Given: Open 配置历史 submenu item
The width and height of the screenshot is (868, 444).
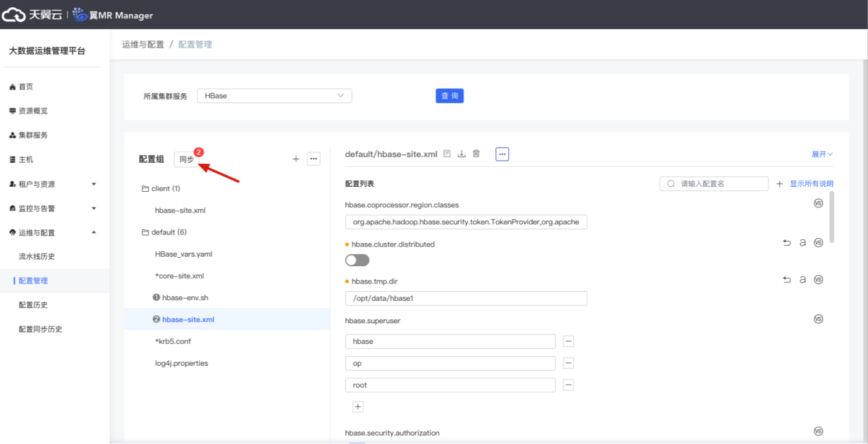Looking at the screenshot, I should (x=33, y=305).
